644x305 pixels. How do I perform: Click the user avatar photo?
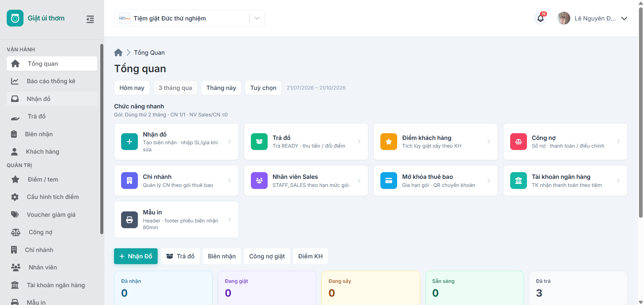[564, 18]
